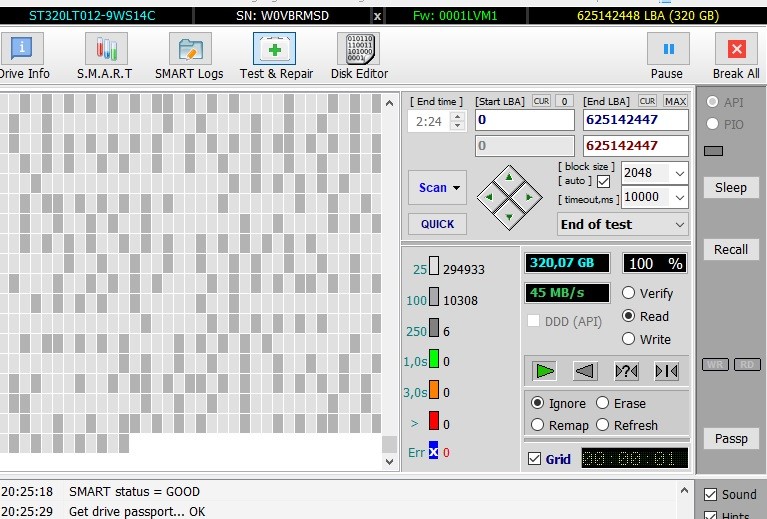Click the white 25 ms block swatch

[434, 266]
